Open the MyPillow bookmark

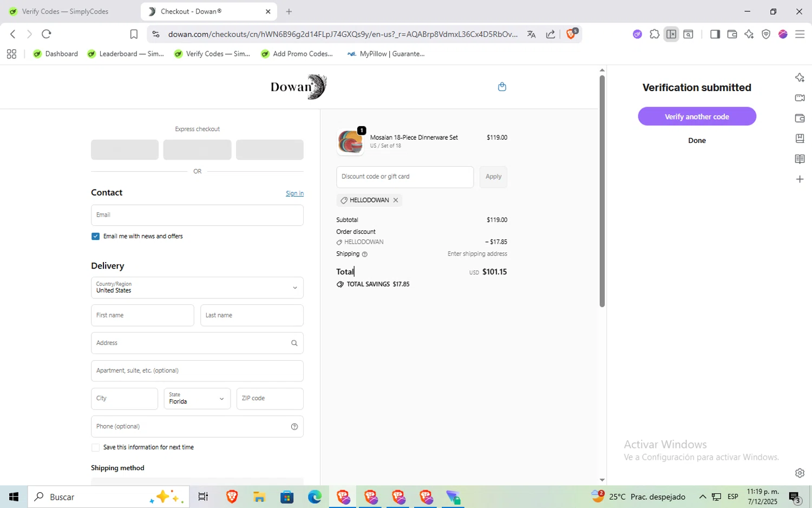tap(386, 54)
